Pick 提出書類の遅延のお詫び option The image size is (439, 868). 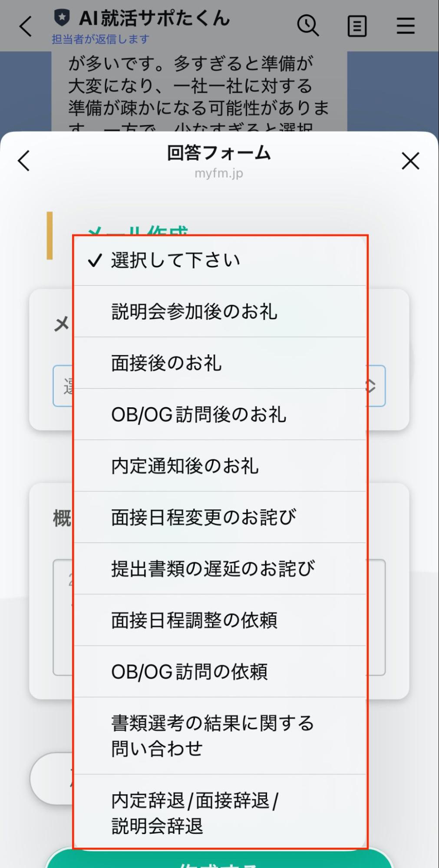pyautogui.click(x=213, y=569)
